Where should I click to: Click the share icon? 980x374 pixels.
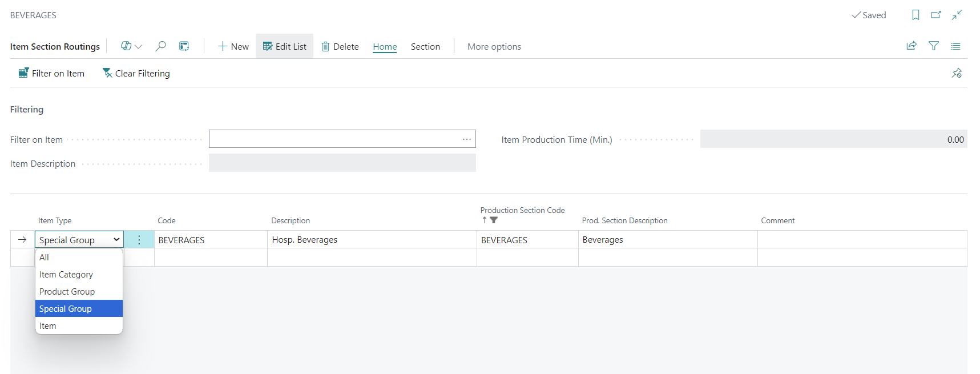point(912,46)
